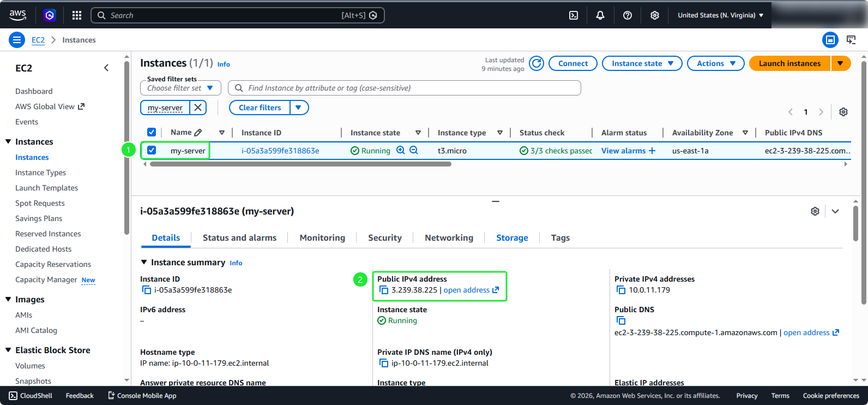This screenshot has width=868, height=405.
Task: Toggle the side navigation hamburger menu
Action: click(x=17, y=40)
